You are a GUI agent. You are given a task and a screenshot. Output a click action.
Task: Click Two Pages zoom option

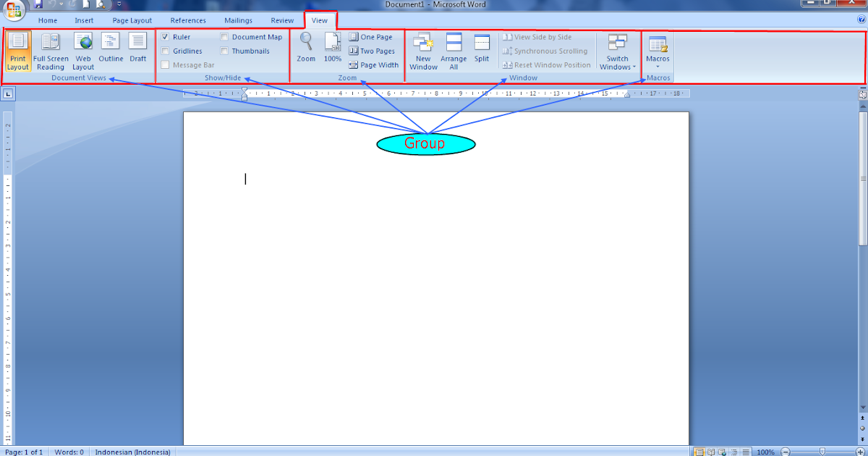pyautogui.click(x=373, y=51)
